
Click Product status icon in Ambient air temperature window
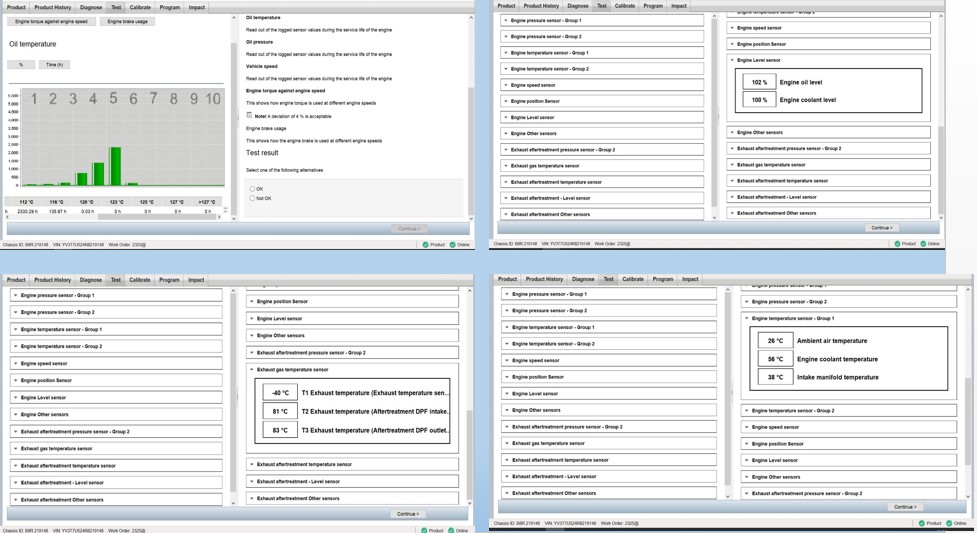(923, 523)
